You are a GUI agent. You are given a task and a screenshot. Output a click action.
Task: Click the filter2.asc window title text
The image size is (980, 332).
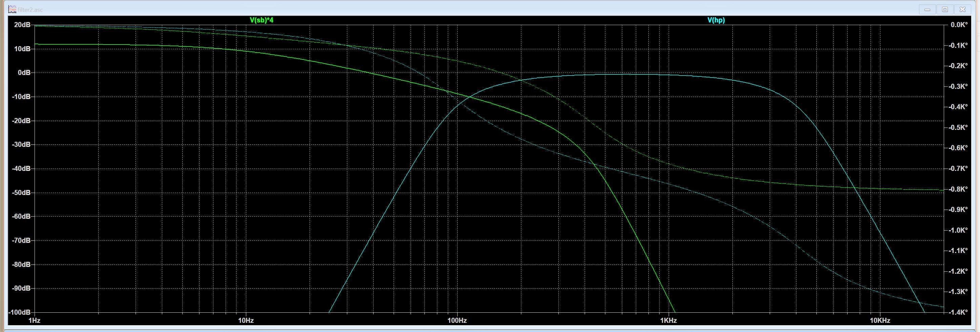30,10
